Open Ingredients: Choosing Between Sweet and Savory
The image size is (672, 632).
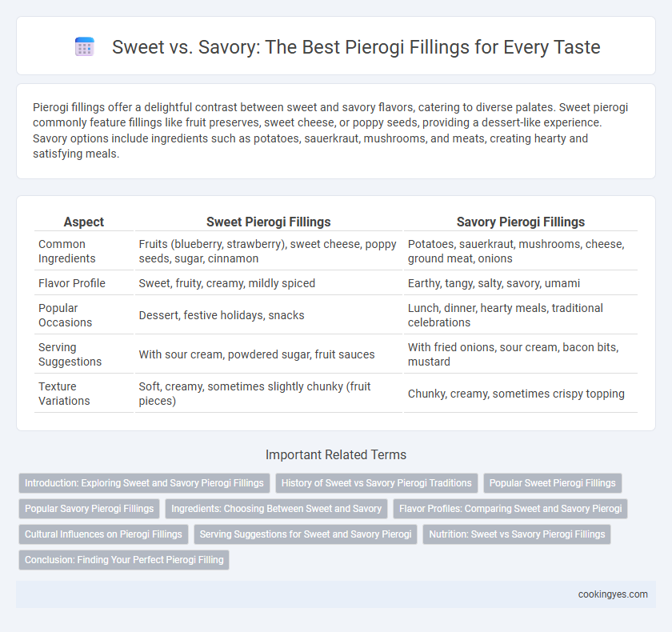pos(277,509)
